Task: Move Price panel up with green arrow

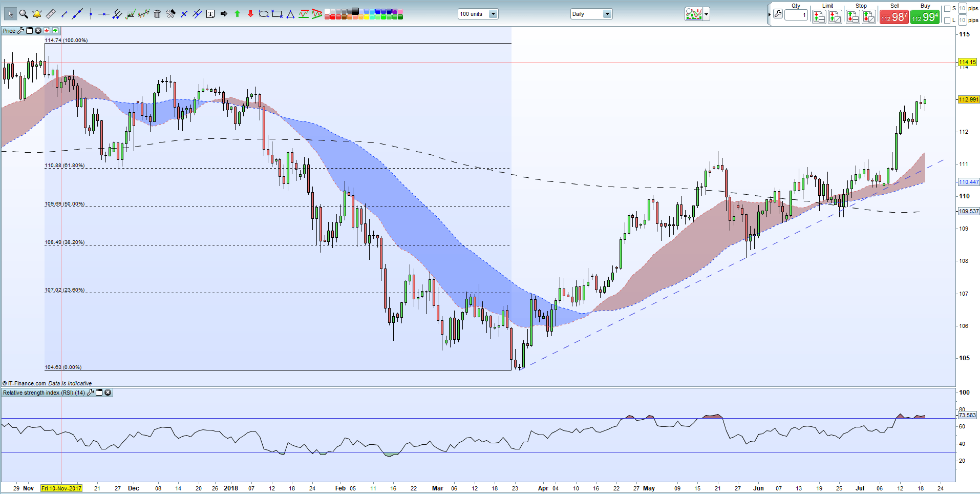Action: pyautogui.click(x=55, y=31)
